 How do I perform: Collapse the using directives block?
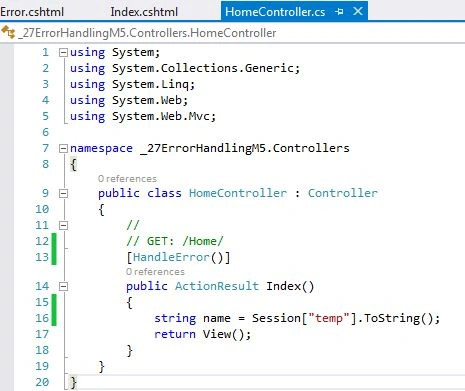click(x=63, y=52)
